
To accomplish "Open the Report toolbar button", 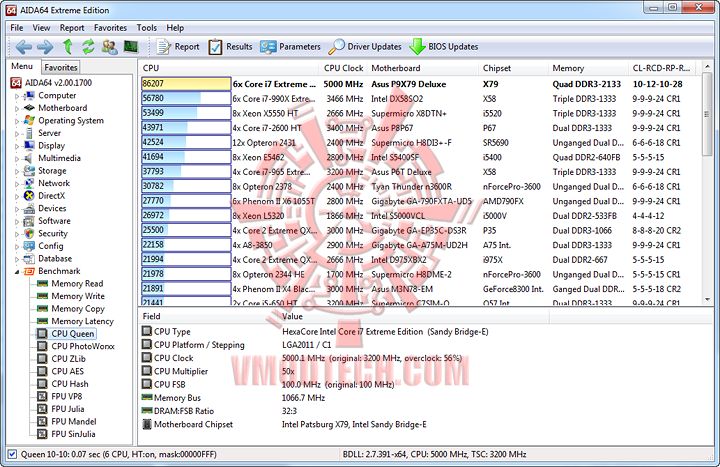I will [x=178, y=47].
